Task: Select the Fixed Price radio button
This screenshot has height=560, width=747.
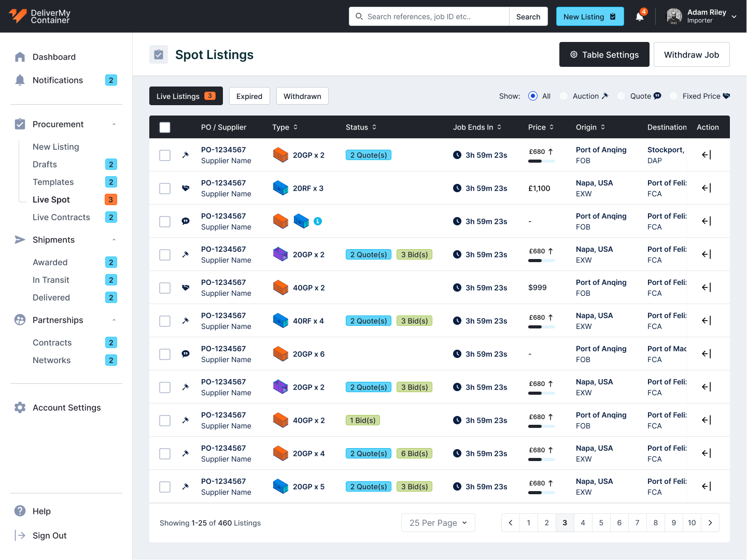Action: [x=673, y=96]
